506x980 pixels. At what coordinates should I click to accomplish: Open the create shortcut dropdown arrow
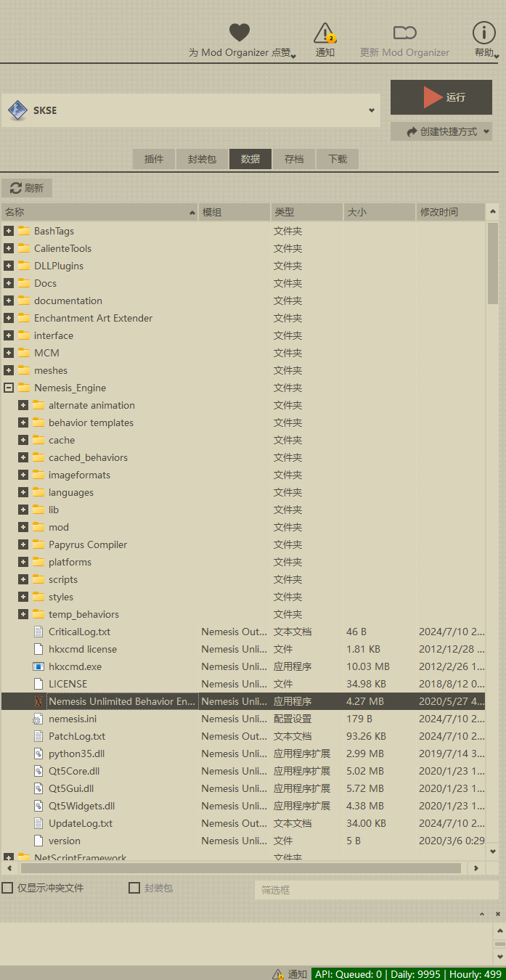coord(486,132)
